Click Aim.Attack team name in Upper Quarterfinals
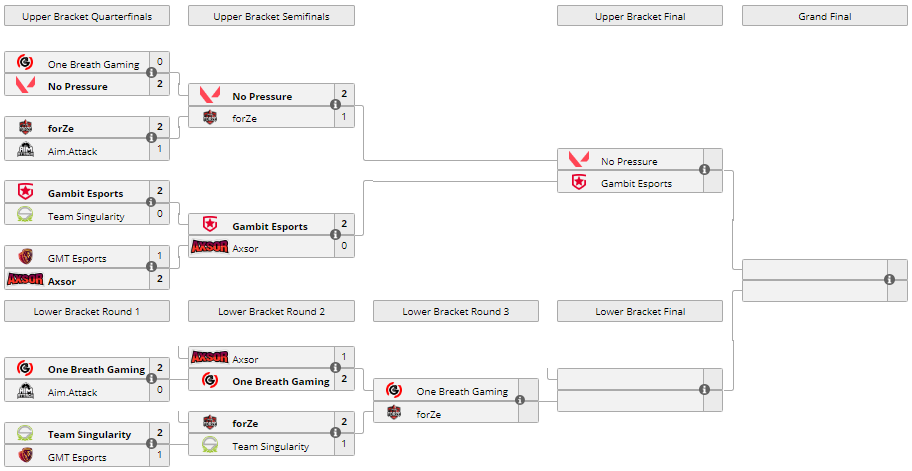This screenshot has height=471, width=912. [72, 151]
